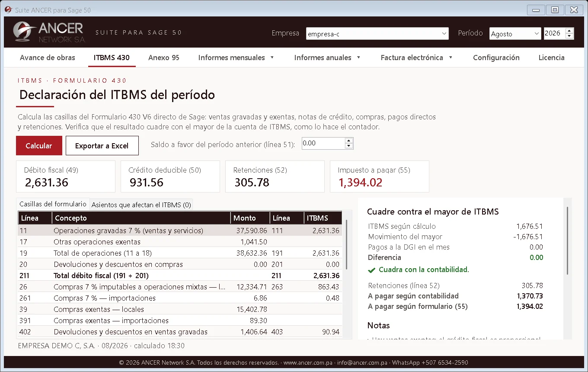588x372 pixels.
Task: Click the Pagos a la DGI en el mes label
Action: click(409, 247)
